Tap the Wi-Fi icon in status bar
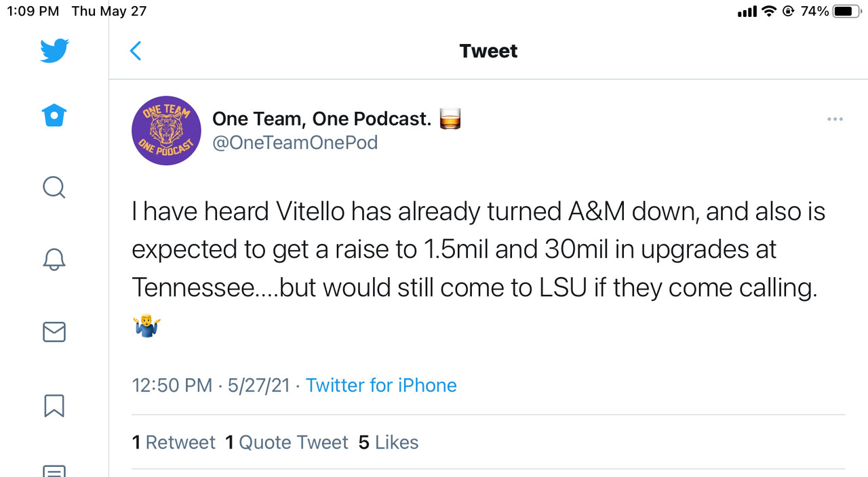Image resolution: width=868 pixels, height=477 pixels. click(x=768, y=11)
